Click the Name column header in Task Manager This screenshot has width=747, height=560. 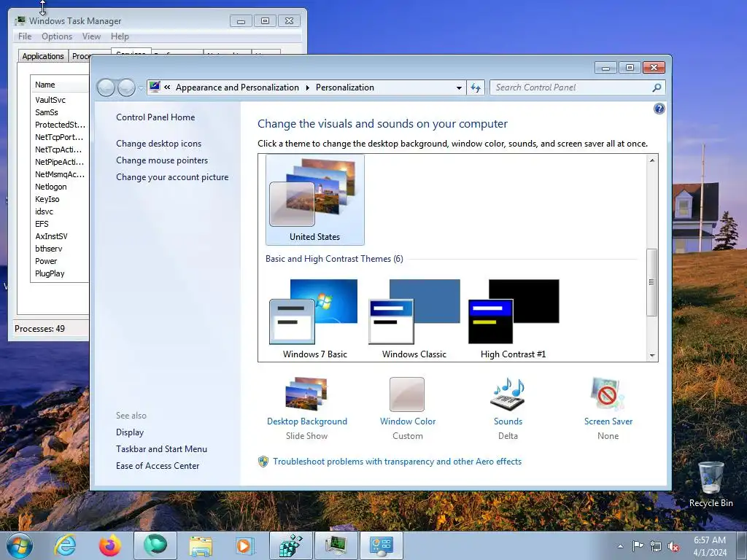tap(60, 85)
